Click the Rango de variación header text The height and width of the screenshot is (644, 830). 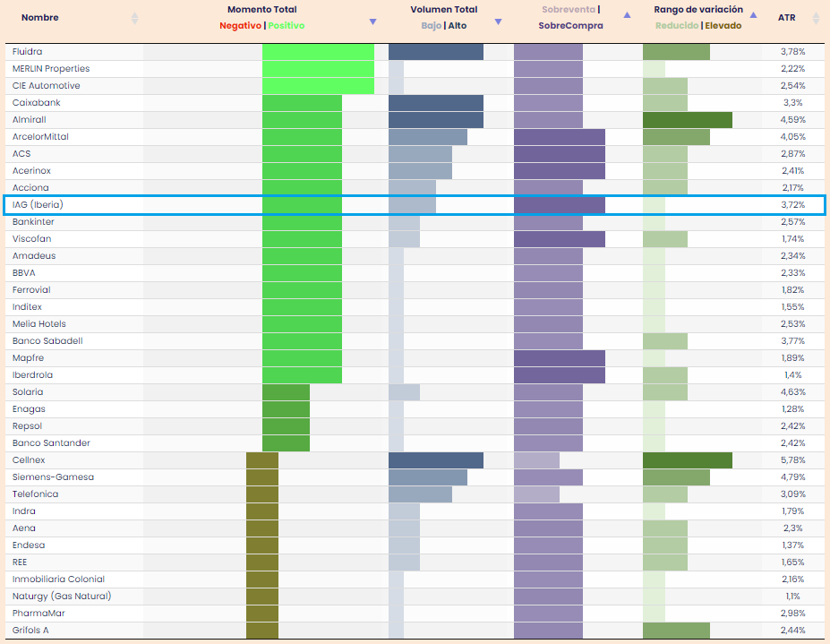click(698, 10)
